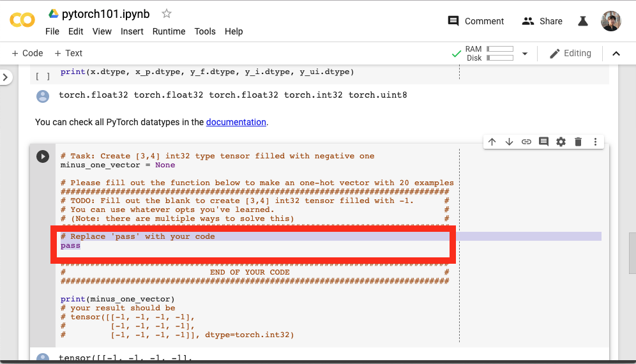The image size is (636, 364).
Task: Run the minus_one_vector code cell
Action: (43, 156)
